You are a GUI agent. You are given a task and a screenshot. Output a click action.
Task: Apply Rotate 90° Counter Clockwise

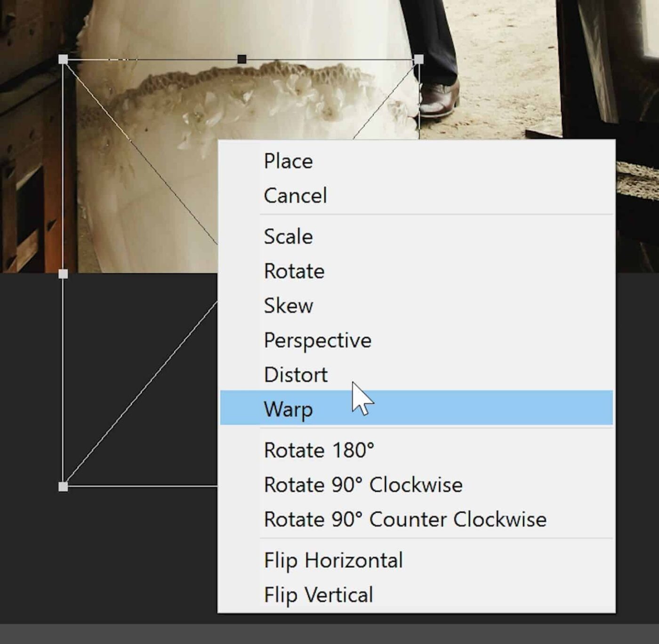[x=406, y=519]
